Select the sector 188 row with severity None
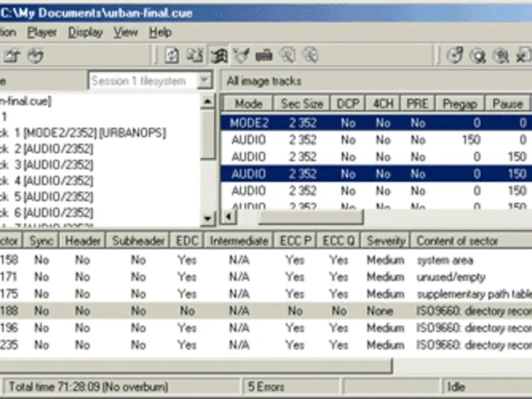Screen dimensions: 532x399 coord(266,311)
